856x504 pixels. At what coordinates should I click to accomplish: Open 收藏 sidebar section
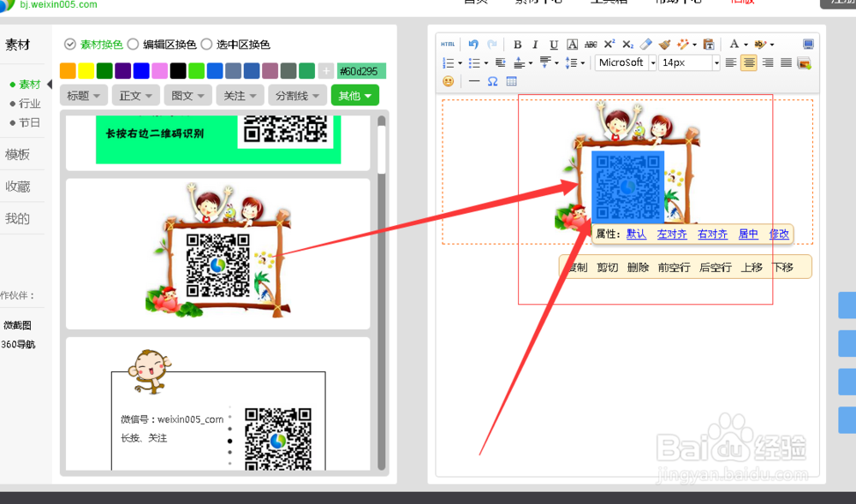pos(17,187)
